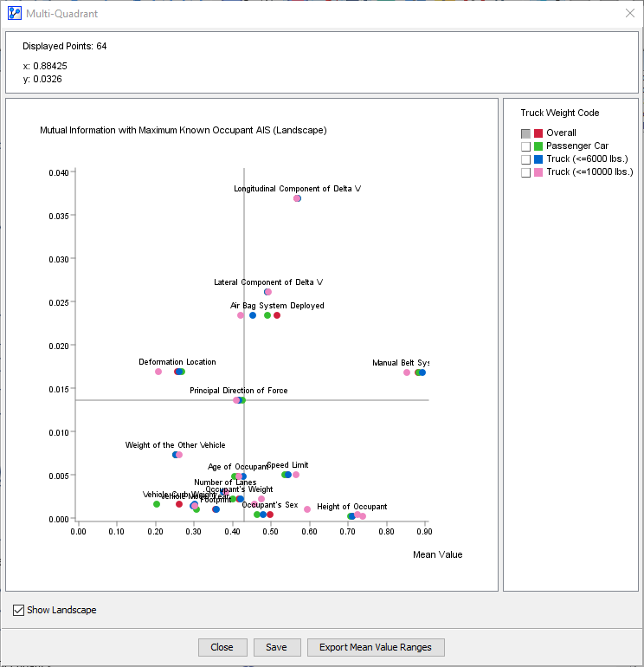This screenshot has width=644, height=667.
Task: Click the pink Manual Belt System point
Action: (406, 372)
